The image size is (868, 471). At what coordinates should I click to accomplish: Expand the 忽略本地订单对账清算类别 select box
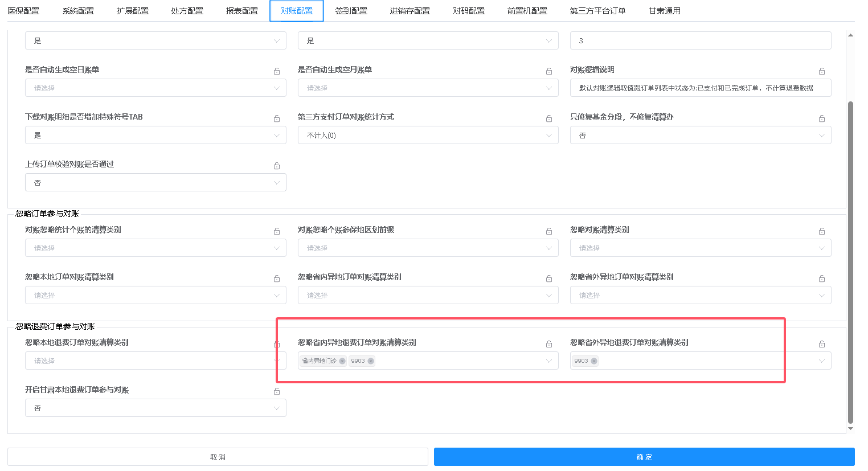tap(155, 296)
